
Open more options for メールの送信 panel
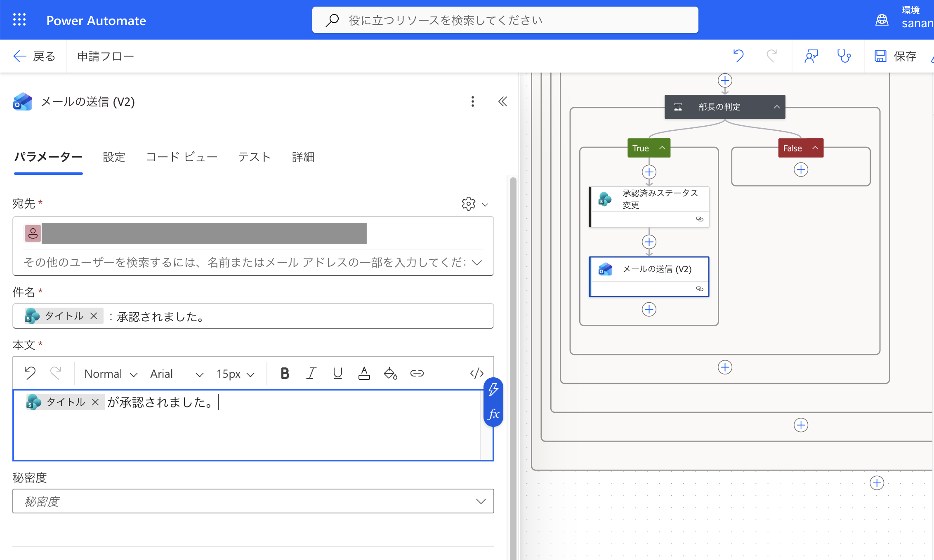click(x=473, y=101)
